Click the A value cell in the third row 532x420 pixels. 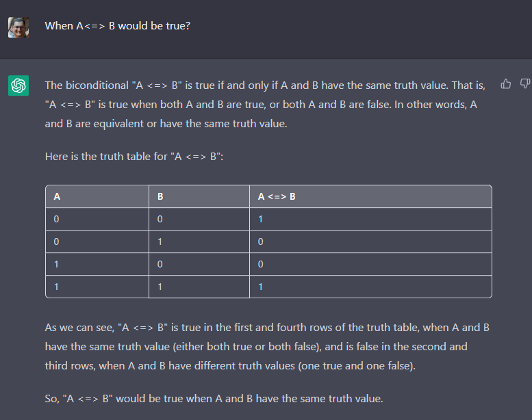[97, 264]
